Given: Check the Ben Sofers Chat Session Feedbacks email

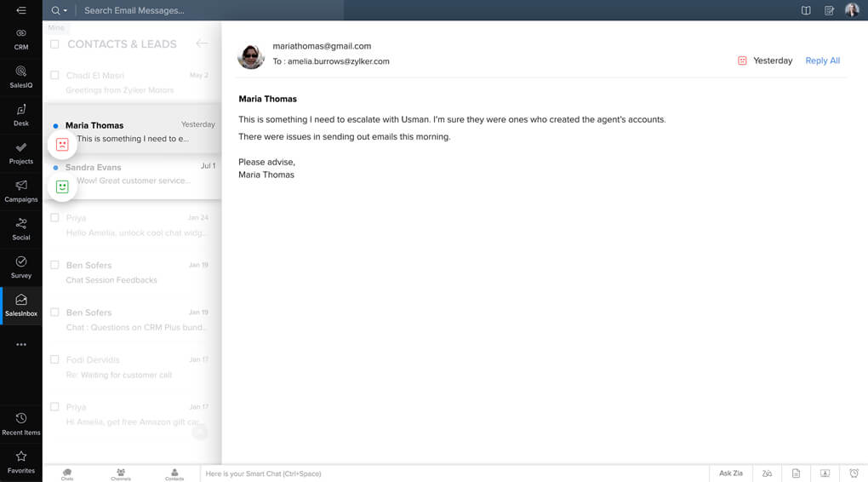Looking at the screenshot, I should pos(54,266).
